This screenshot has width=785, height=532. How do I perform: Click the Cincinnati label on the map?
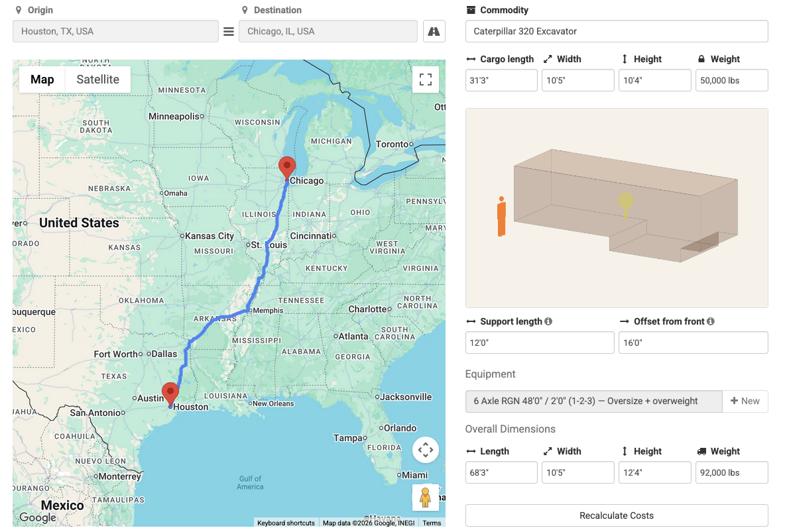point(310,236)
